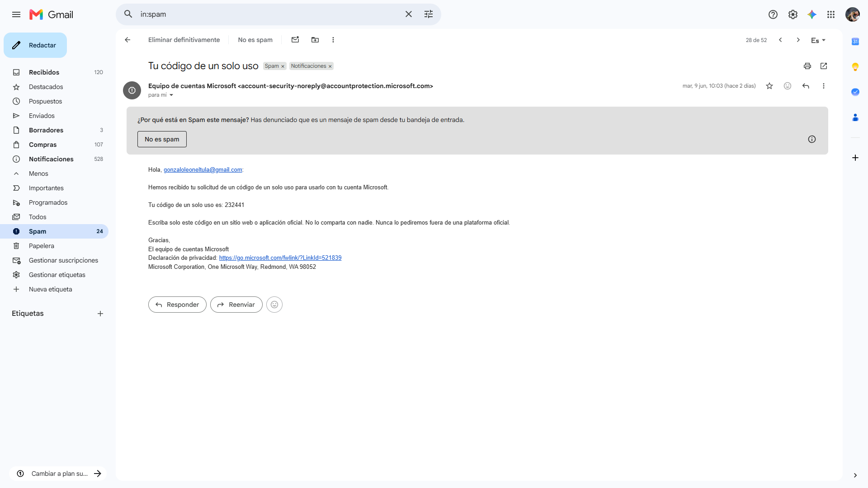Click 'Eliminar definitivamente'
The image size is (868, 488).
[x=184, y=40]
